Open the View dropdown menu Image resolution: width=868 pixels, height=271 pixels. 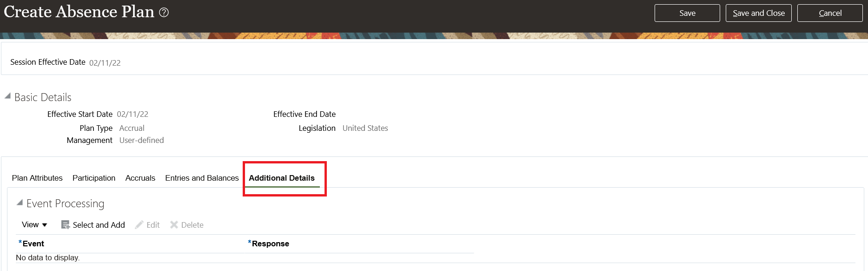[34, 225]
